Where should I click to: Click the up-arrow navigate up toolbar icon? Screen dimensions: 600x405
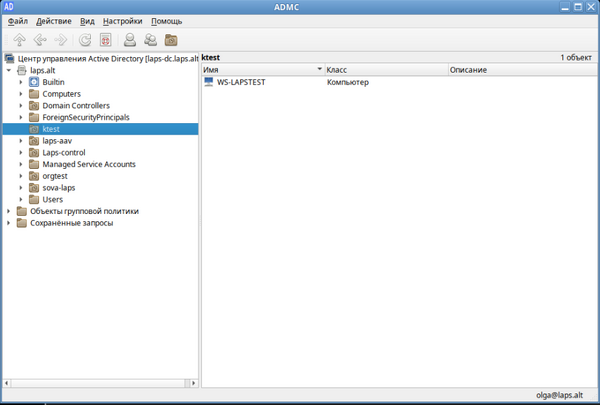(19, 40)
